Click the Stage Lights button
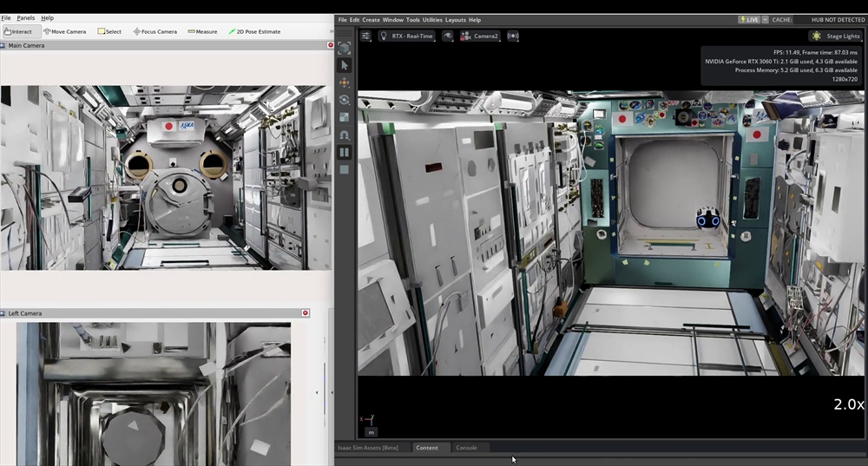 tap(835, 36)
